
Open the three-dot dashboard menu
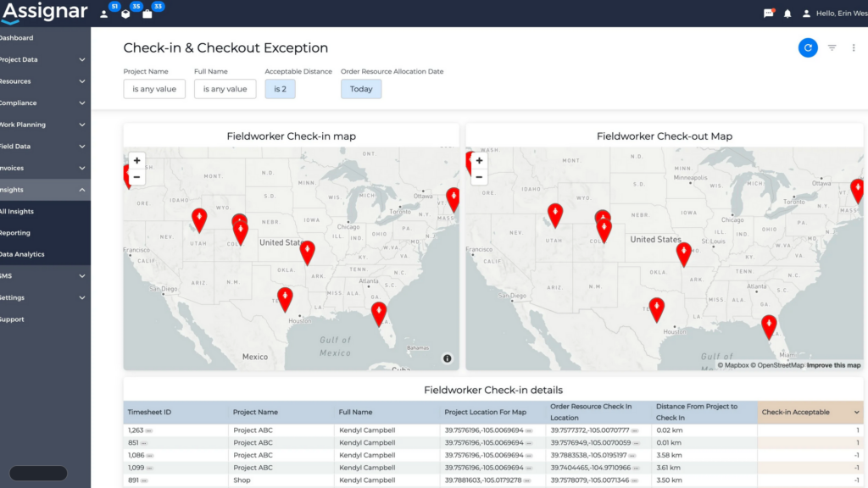coord(854,48)
